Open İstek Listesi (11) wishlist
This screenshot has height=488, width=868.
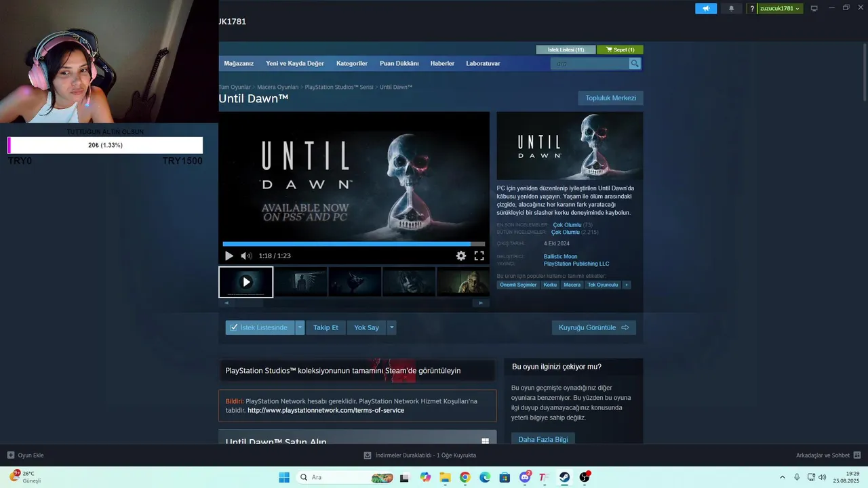coord(566,49)
